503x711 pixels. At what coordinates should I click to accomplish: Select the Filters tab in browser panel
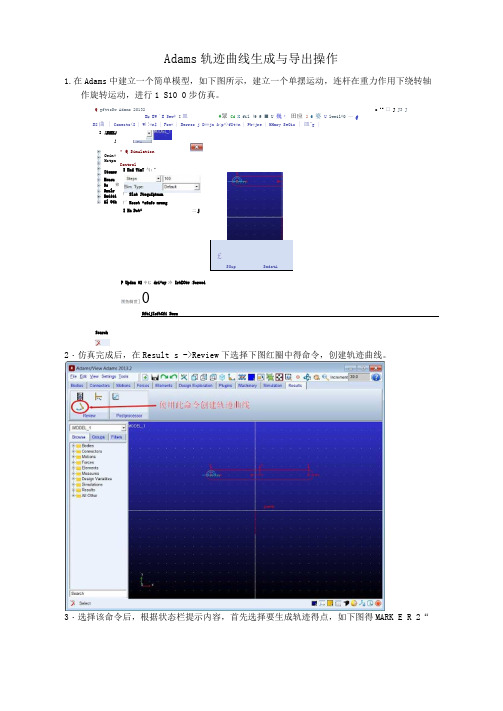[117, 437]
